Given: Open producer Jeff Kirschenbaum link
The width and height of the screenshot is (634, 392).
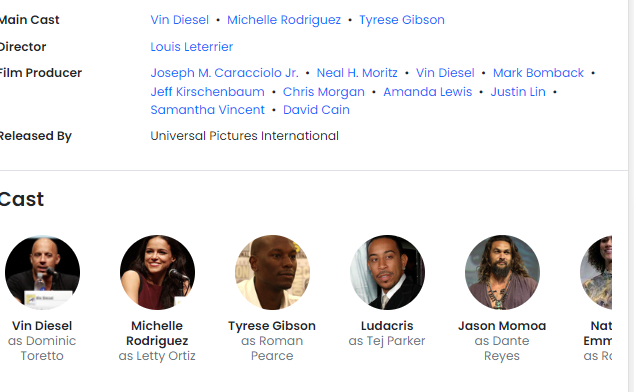Looking at the screenshot, I should tap(207, 92).
